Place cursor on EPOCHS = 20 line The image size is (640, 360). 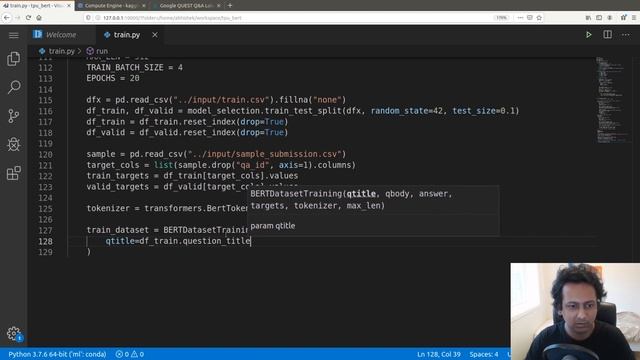(113, 78)
